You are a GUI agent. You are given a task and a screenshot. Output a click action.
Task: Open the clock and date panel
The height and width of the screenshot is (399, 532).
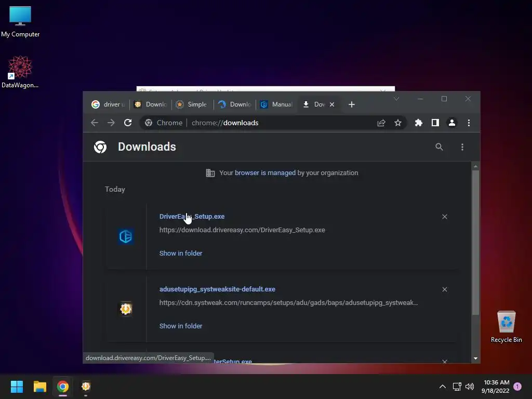(495, 387)
